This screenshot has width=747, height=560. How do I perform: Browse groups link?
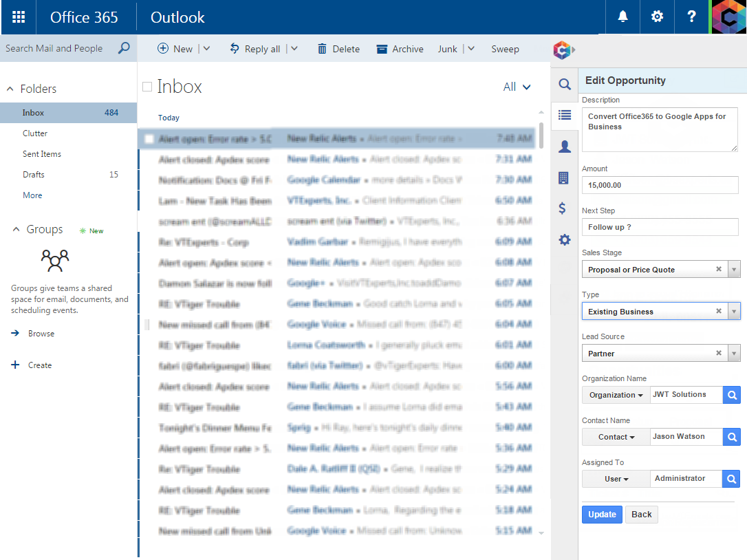pyautogui.click(x=32, y=333)
